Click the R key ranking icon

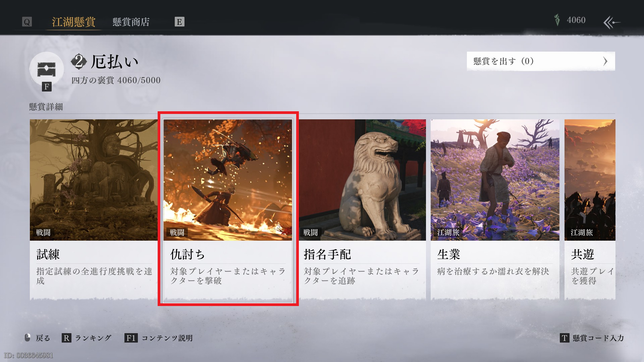coord(66,338)
